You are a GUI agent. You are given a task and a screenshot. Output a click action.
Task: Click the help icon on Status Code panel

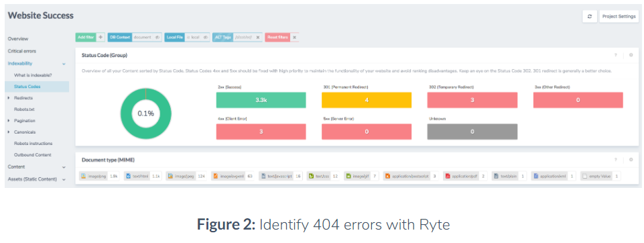click(x=615, y=54)
